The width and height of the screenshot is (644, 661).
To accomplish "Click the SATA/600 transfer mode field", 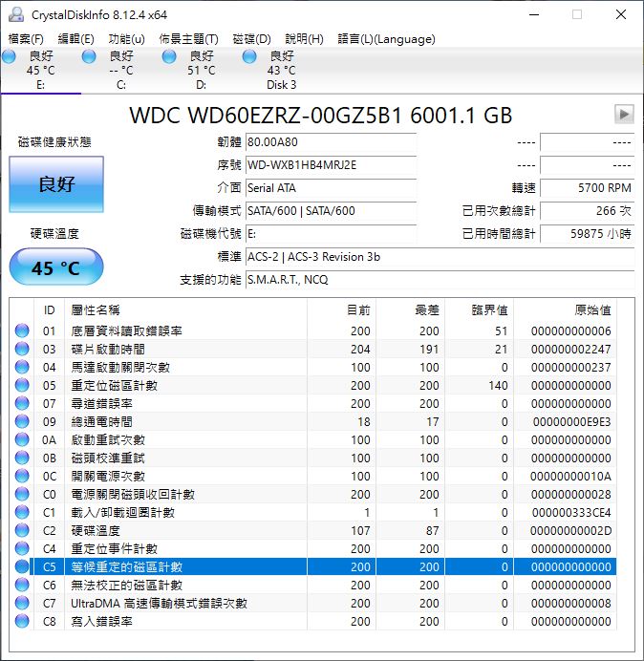I will pos(331,210).
